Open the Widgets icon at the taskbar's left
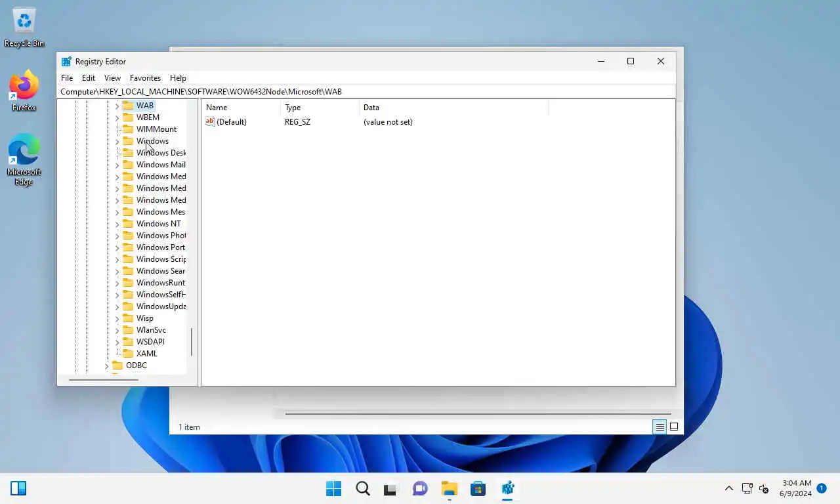This screenshot has height=504, width=840. coord(18,488)
